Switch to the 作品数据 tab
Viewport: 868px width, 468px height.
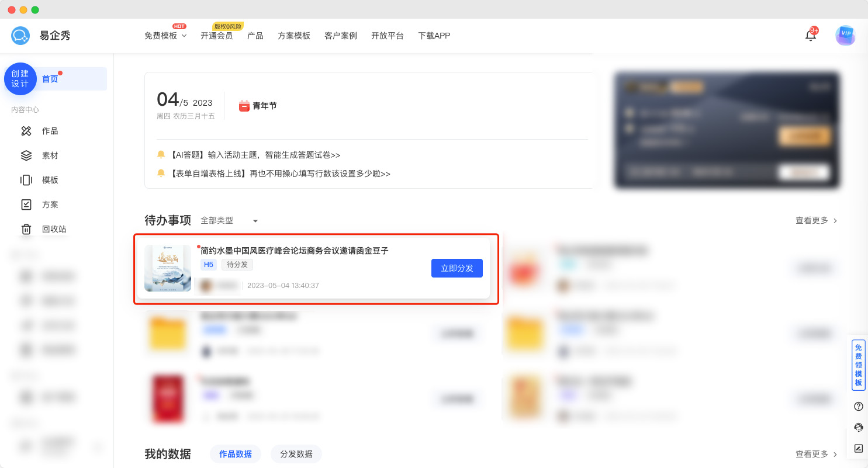236,454
